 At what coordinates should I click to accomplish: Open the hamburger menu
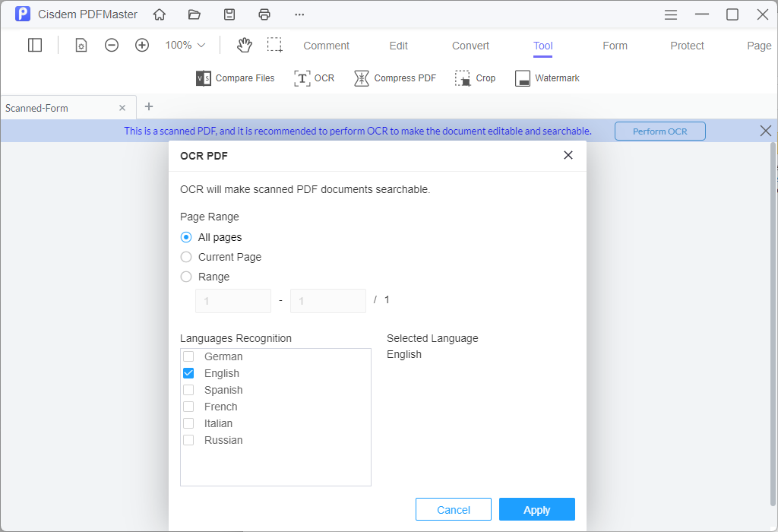click(671, 14)
